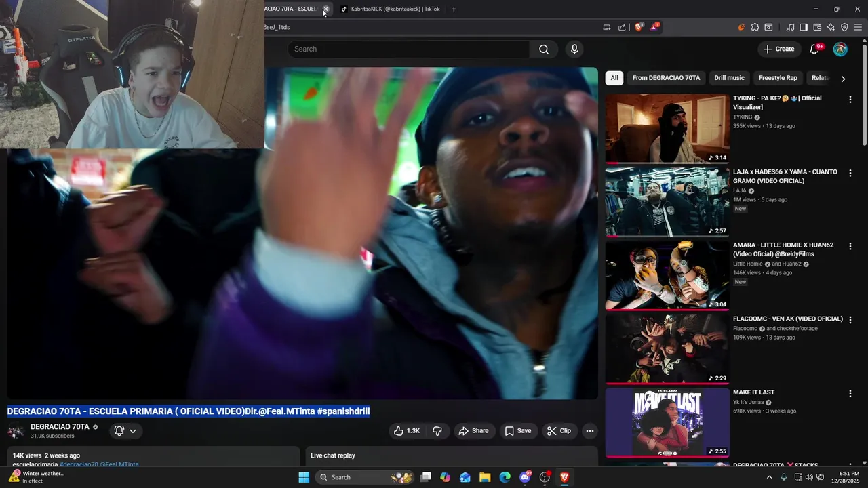This screenshot has height=488, width=868.
Task: Open Microsoft Edge from taskbar
Action: pos(505,477)
